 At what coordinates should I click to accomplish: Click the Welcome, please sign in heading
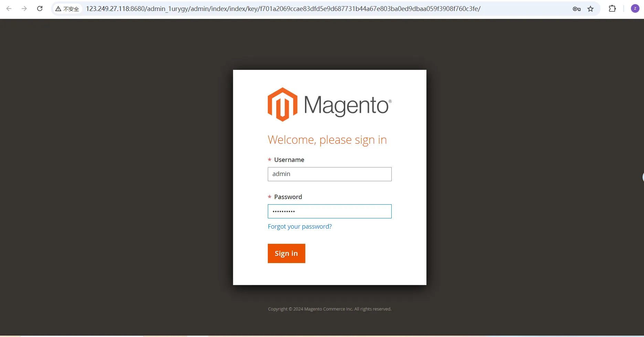pyautogui.click(x=327, y=140)
